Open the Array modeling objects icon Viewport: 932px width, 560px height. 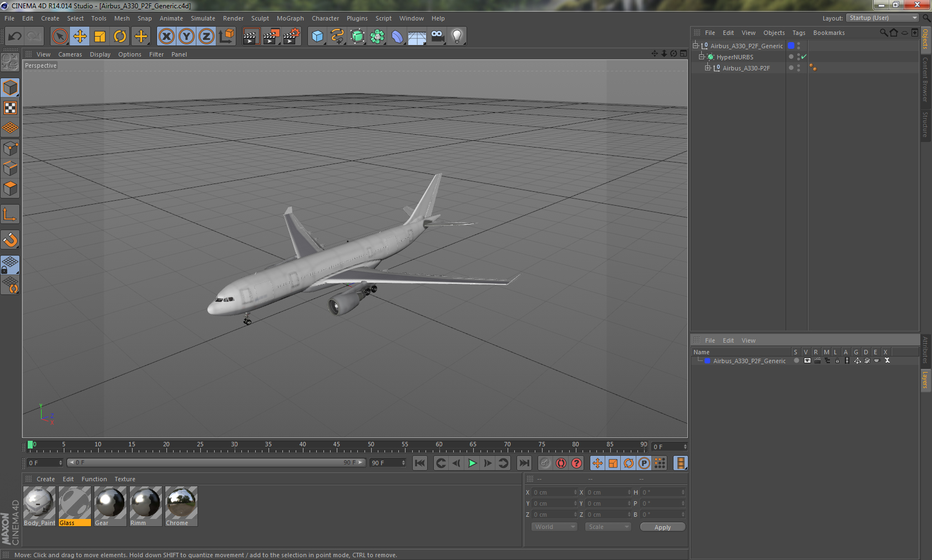coord(377,37)
